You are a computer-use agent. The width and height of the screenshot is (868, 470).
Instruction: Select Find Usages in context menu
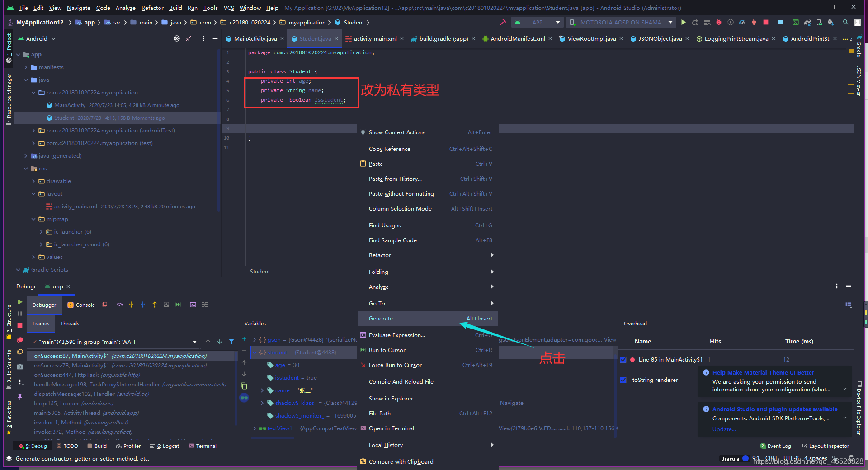[428, 226]
